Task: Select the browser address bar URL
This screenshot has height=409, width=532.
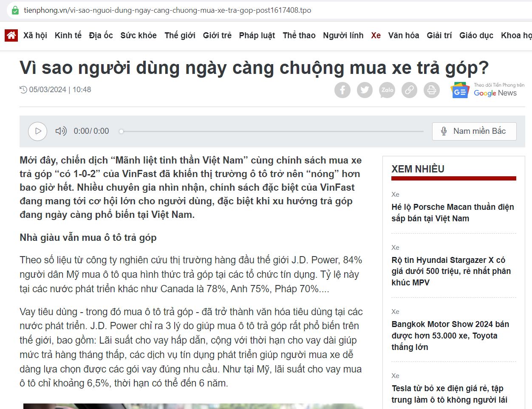Action: tap(167, 10)
